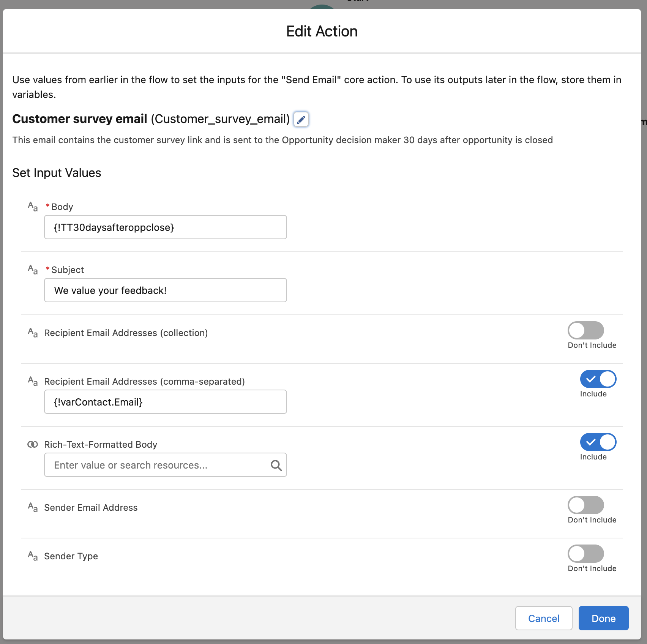Enable the Recipient Email Addresses (collection) toggle
This screenshot has width=647, height=644.
[585, 330]
